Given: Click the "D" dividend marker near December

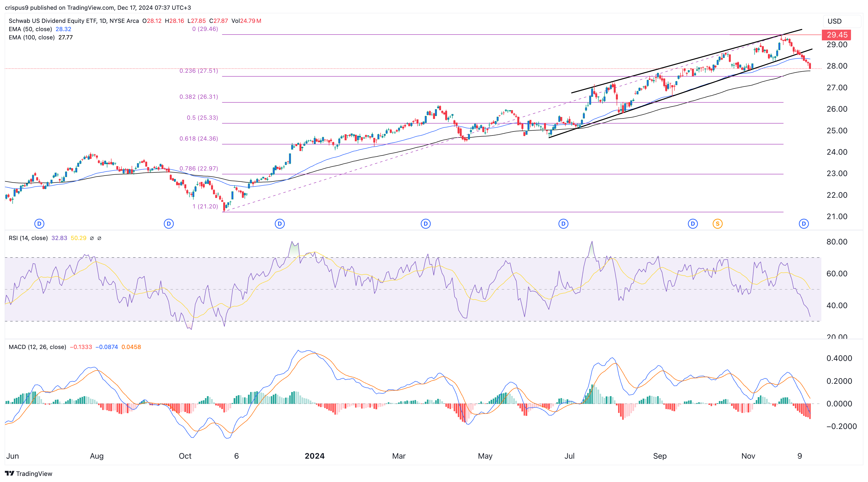Looking at the screenshot, I should click(x=804, y=223).
